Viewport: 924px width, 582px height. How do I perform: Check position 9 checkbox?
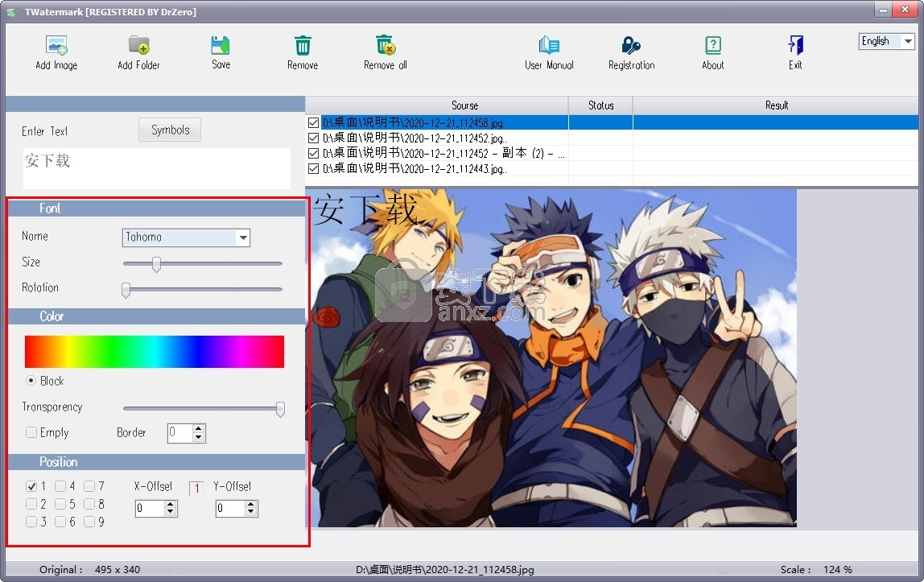pos(89,522)
